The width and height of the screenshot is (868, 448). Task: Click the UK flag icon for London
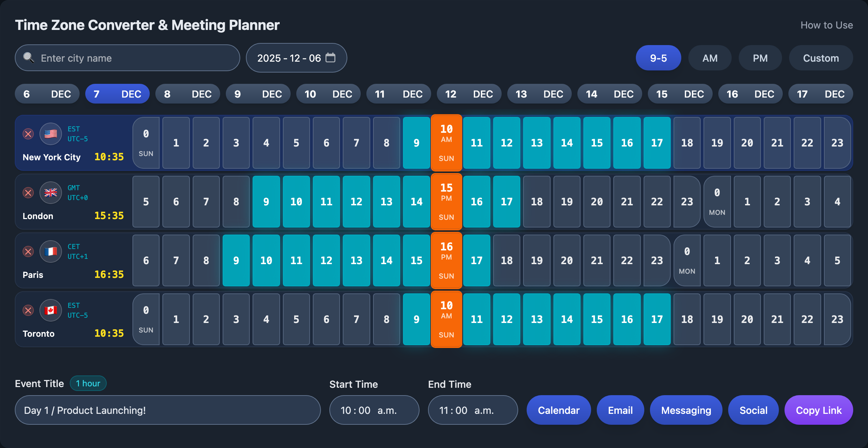51,193
